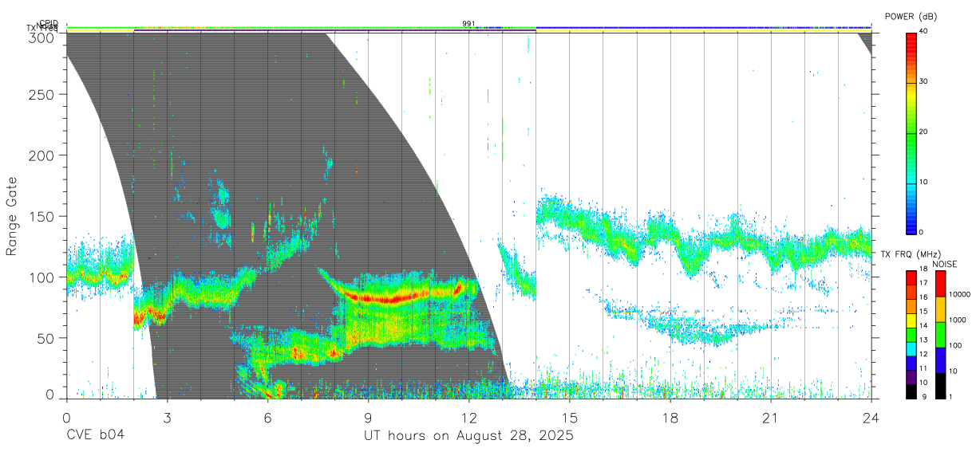Select the 18 UT hour axis tick

coord(670,417)
